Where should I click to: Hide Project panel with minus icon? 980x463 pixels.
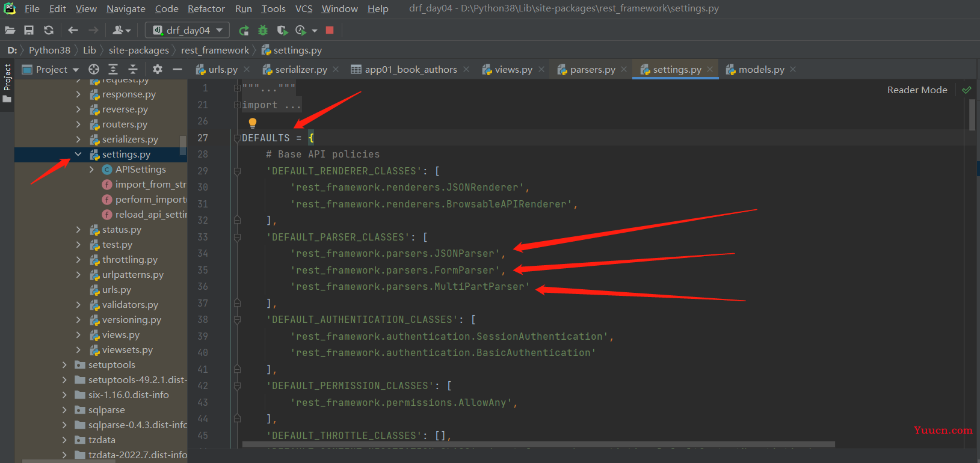[x=177, y=69]
